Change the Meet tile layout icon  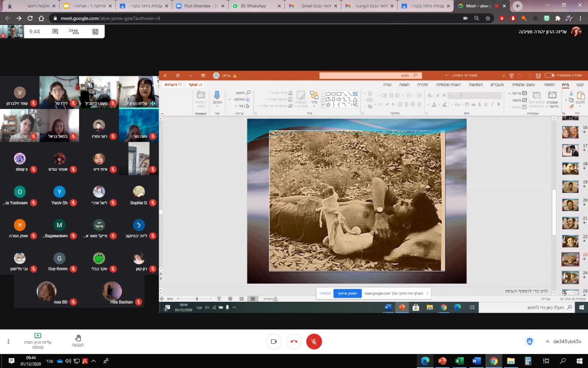[x=95, y=32]
